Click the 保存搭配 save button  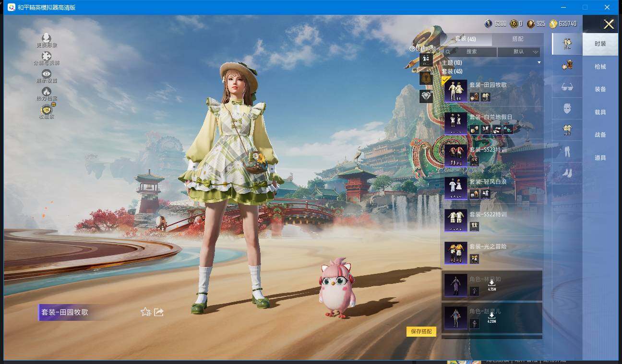tap(421, 331)
